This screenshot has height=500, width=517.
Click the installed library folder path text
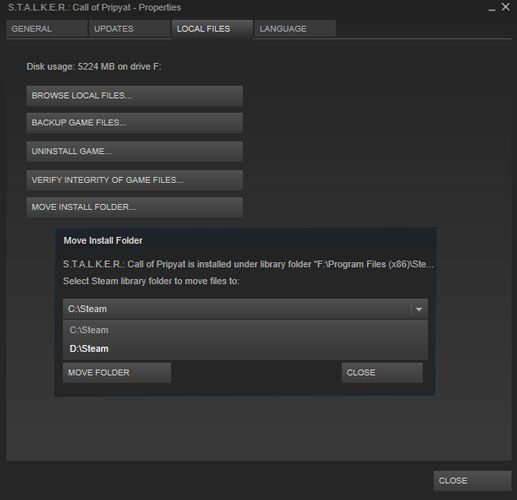click(x=248, y=264)
